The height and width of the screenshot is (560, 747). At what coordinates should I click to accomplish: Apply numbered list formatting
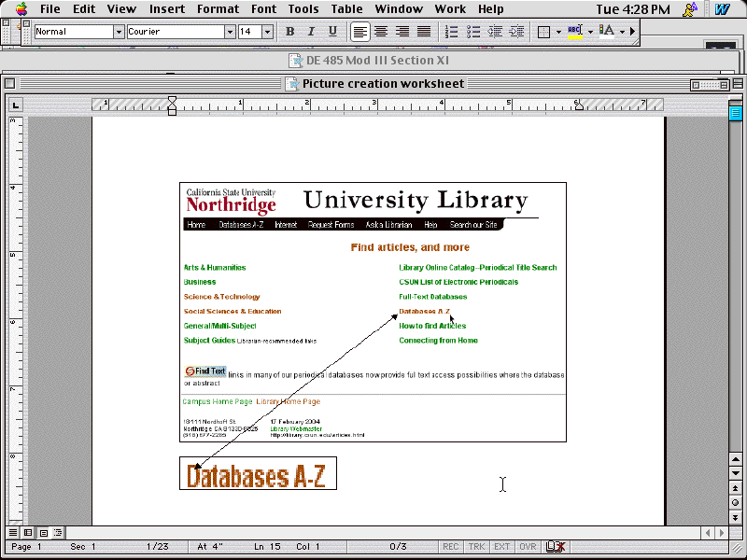tap(451, 32)
